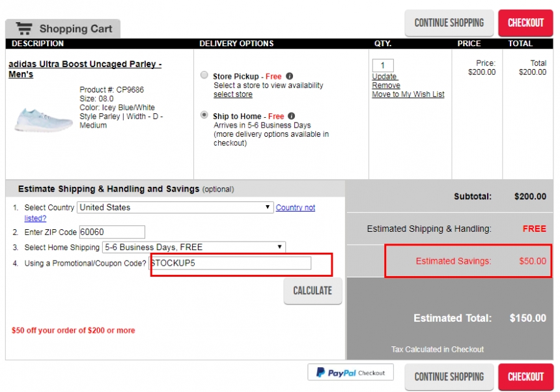This screenshot has width=560, height=392.
Task: Click 'Select a store to view availability' text
Action: coord(268,85)
